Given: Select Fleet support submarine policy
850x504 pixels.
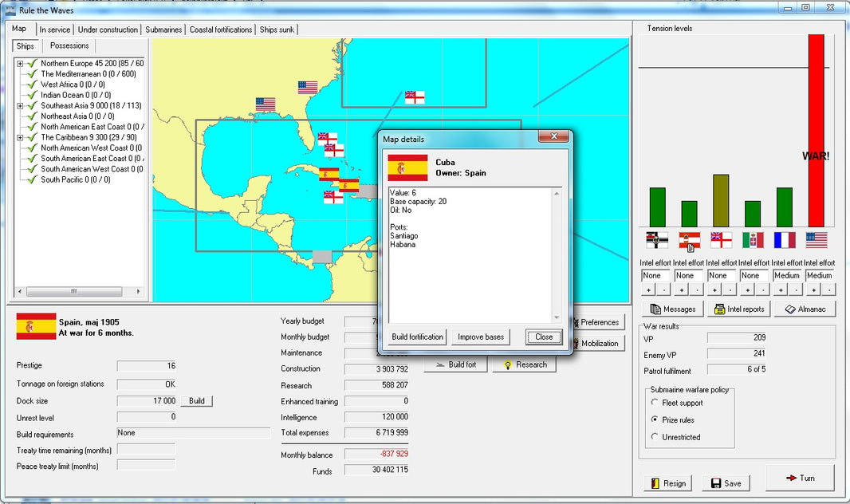Looking at the screenshot, I should (653, 404).
